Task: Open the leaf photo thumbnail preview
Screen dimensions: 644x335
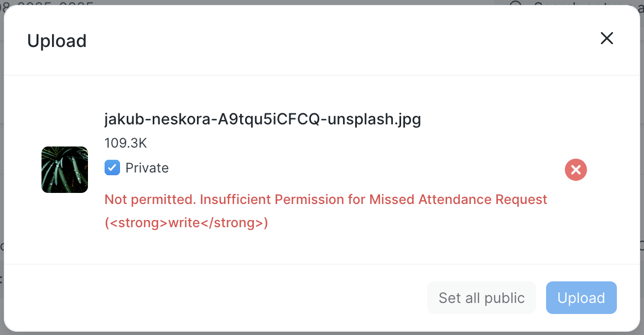Action: pyautogui.click(x=65, y=170)
